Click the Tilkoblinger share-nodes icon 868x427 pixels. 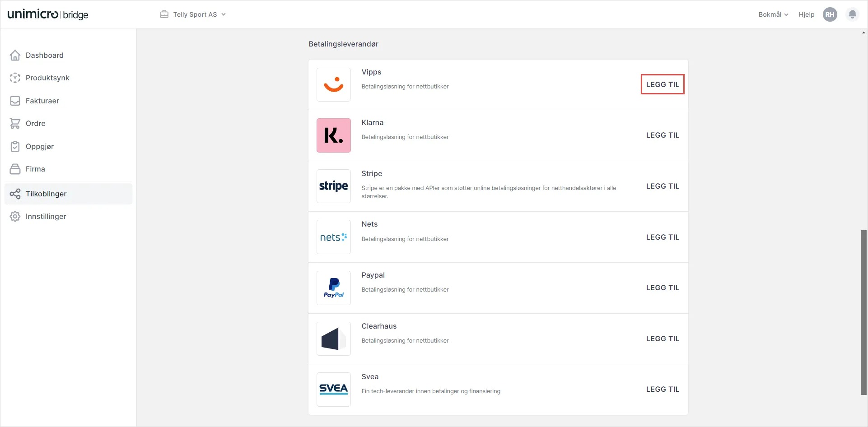tap(15, 194)
